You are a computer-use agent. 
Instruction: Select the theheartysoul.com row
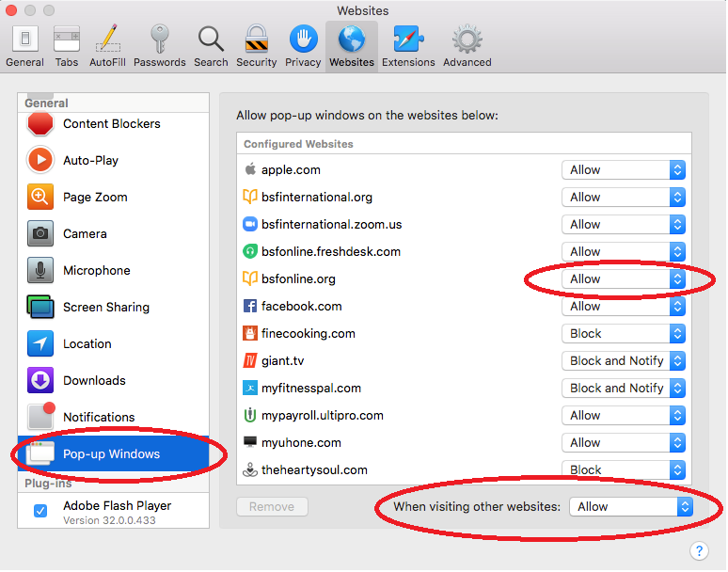click(464, 469)
